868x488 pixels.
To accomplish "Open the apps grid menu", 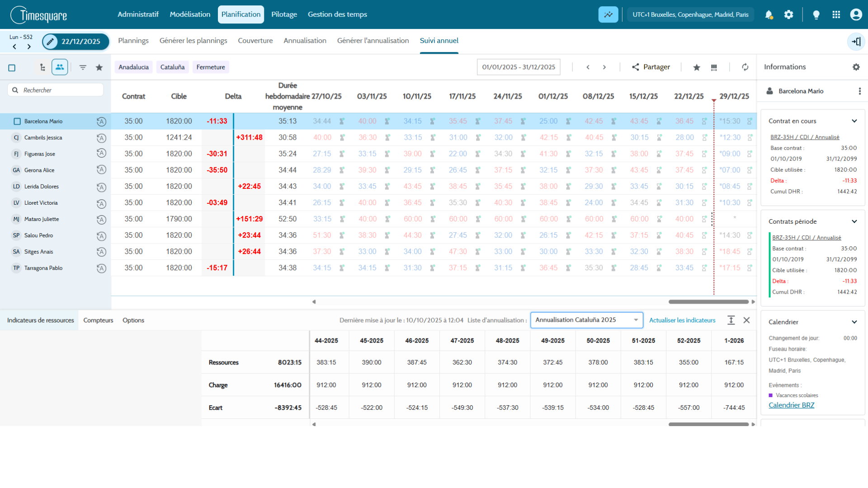I will [836, 14].
